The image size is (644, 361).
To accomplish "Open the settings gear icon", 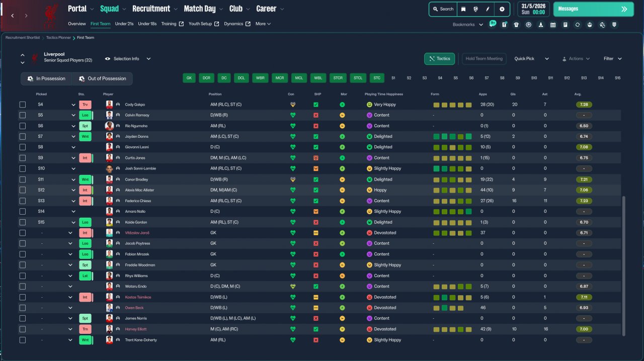I will pyautogui.click(x=502, y=9).
